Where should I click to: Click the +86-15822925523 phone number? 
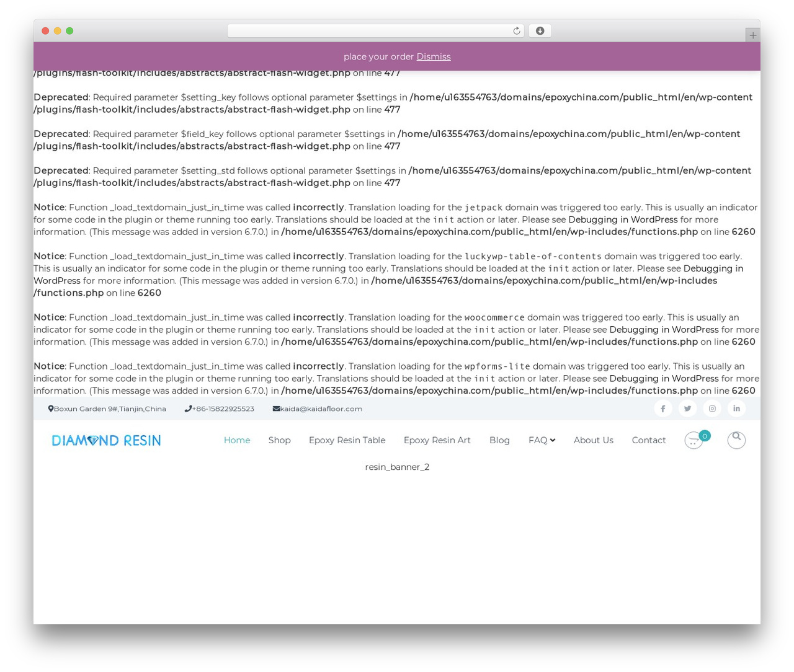(x=223, y=409)
